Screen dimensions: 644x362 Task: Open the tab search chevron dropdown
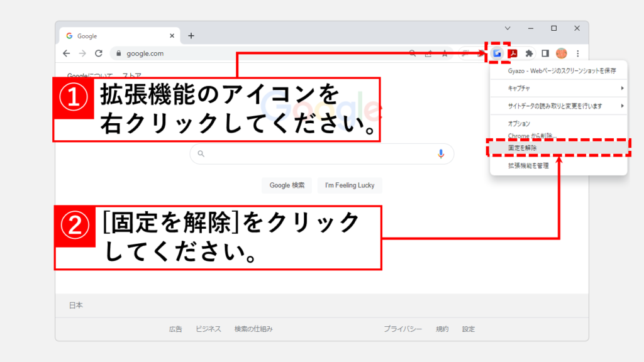pyautogui.click(x=508, y=28)
